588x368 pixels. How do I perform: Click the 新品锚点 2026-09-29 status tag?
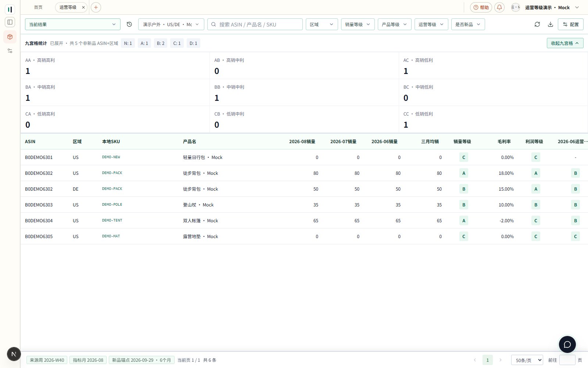point(141,360)
